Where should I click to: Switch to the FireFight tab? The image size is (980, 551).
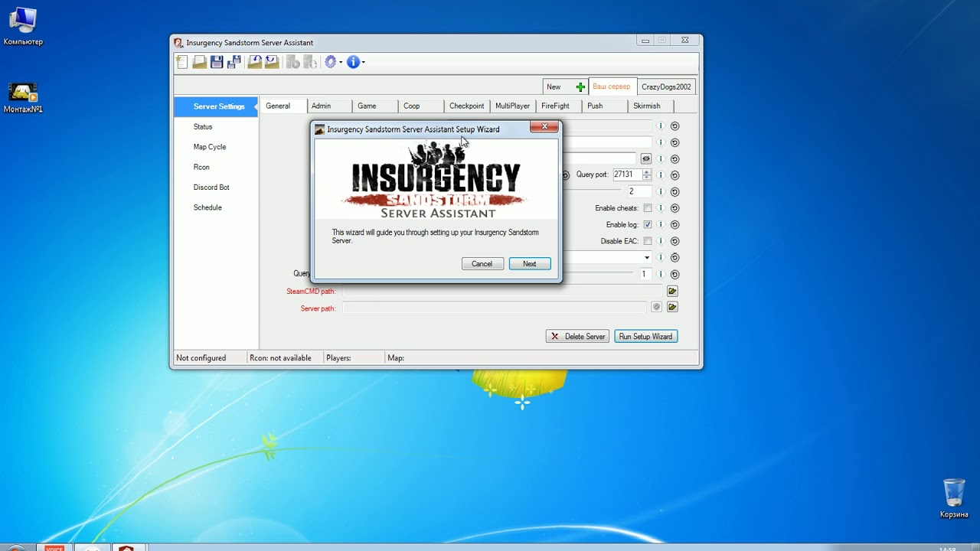pos(559,106)
